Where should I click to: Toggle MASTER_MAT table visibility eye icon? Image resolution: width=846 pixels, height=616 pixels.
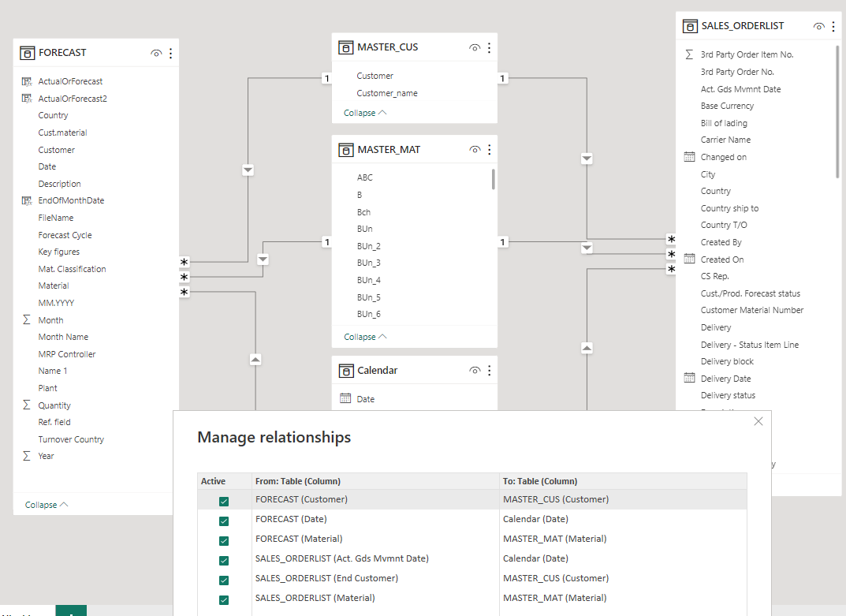[475, 150]
